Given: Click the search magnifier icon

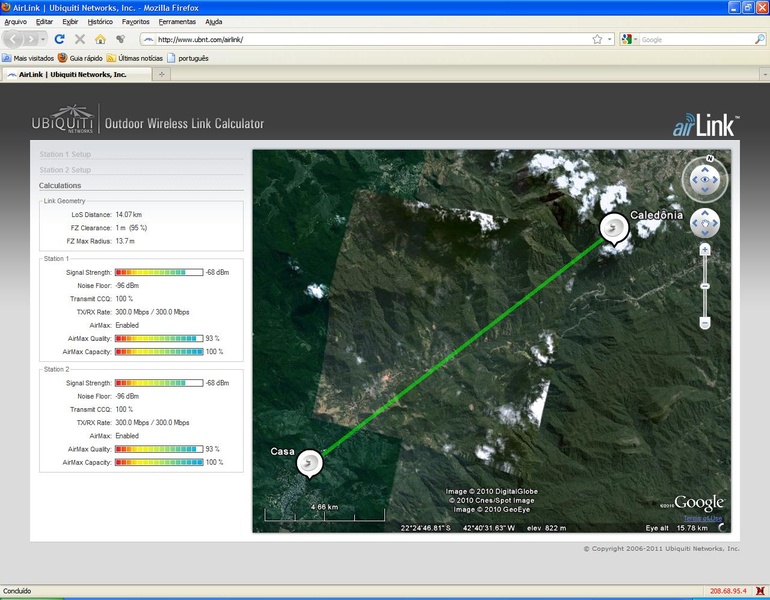Looking at the screenshot, I should (x=759, y=39).
